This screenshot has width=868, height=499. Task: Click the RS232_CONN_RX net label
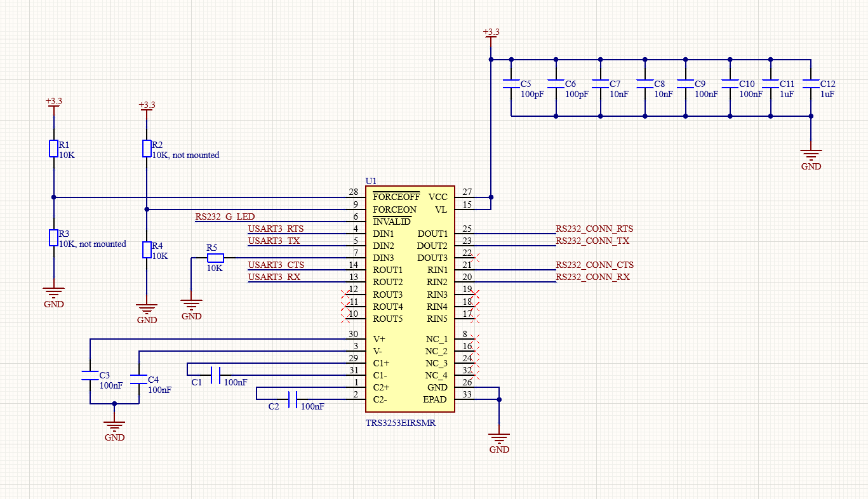click(593, 277)
